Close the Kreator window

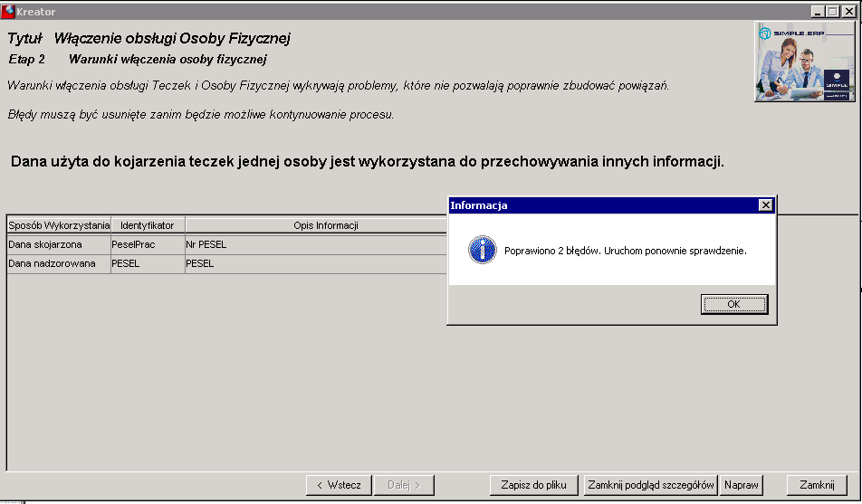pyautogui.click(x=848, y=12)
